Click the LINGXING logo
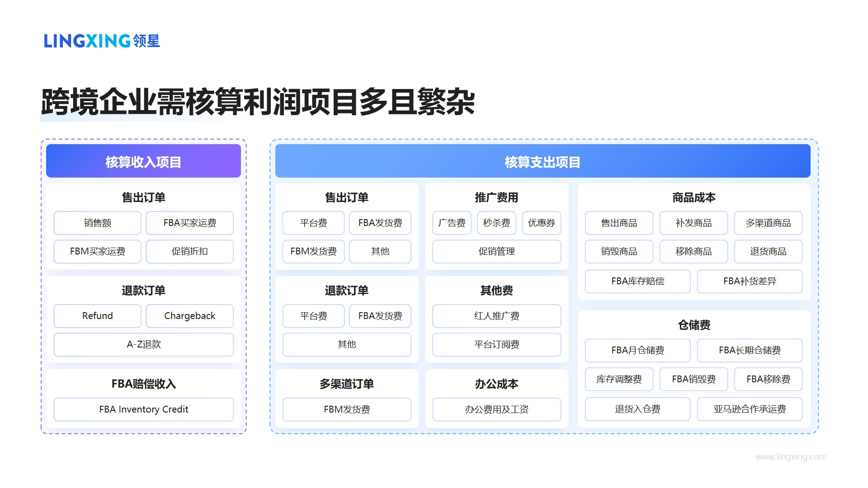The height and width of the screenshot is (488, 868). (102, 41)
